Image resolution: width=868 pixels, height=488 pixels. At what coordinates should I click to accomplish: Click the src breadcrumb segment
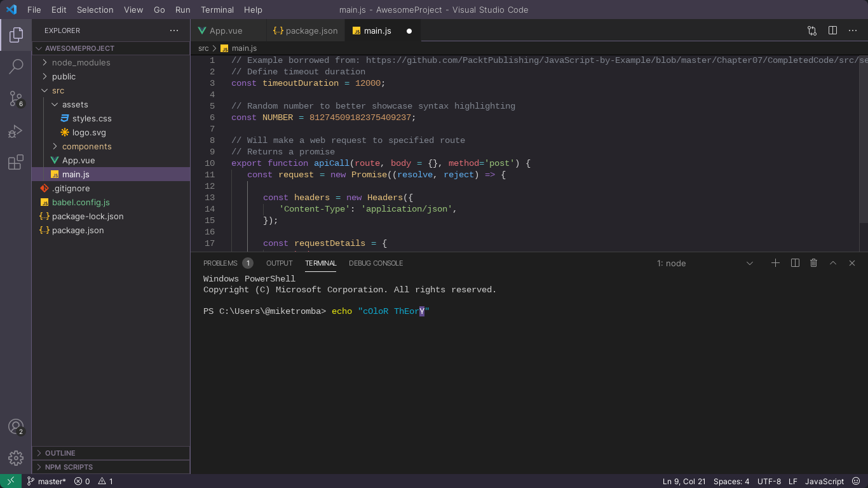[x=203, y=48]
